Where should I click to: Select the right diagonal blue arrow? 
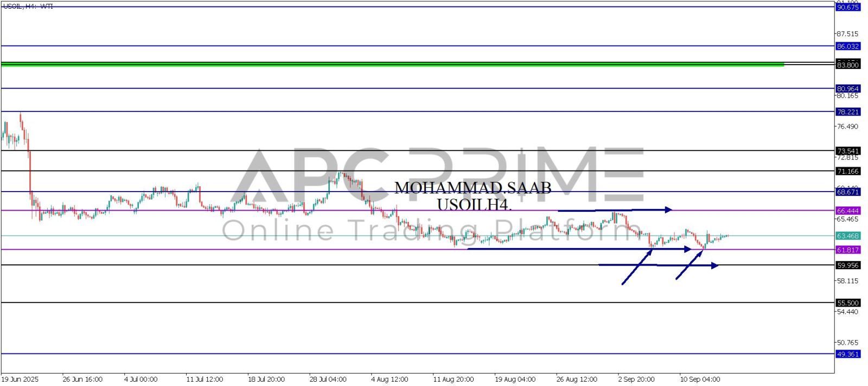click(690, 264)
